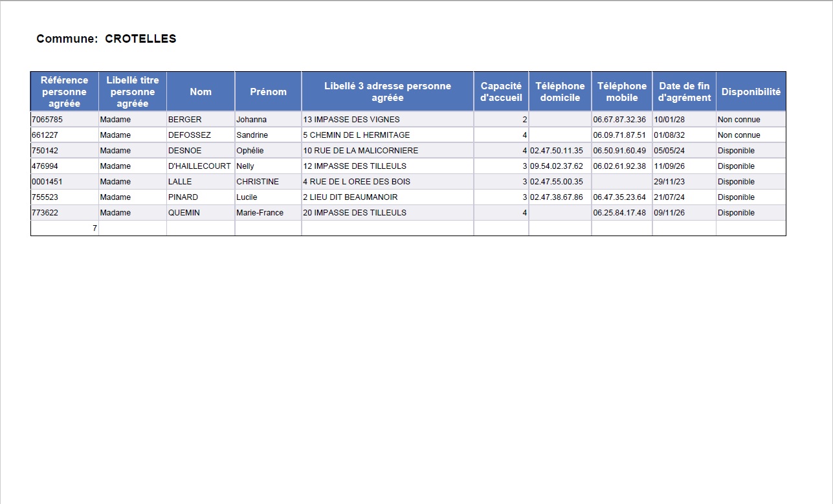This screenshot has width=833, height=504.
Task: Click end date 11/09/26
Action: [669, 166]
